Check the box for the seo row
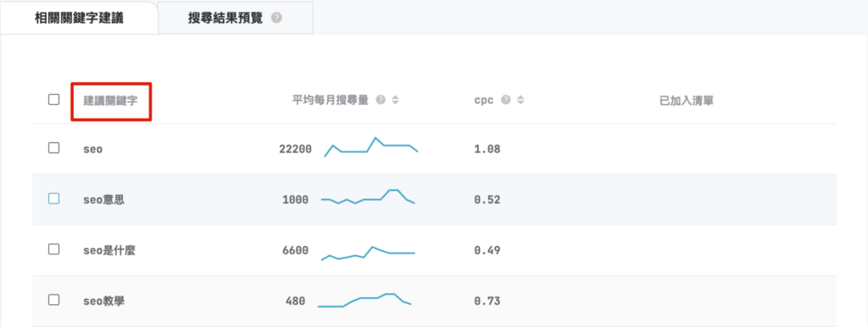The width and height of the screenshot is (868, 327). click(x=53, y=148)
